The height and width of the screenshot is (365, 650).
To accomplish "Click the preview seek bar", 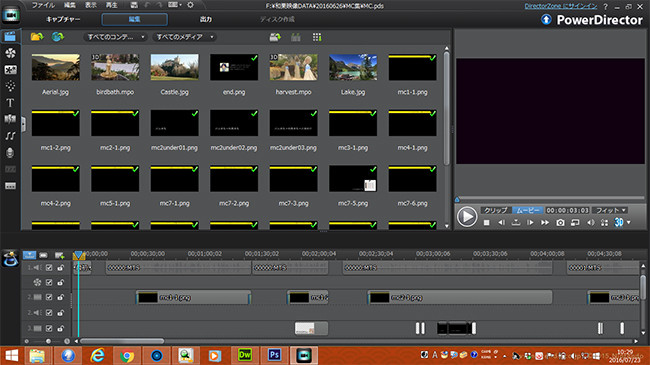I will pos(550,199).
